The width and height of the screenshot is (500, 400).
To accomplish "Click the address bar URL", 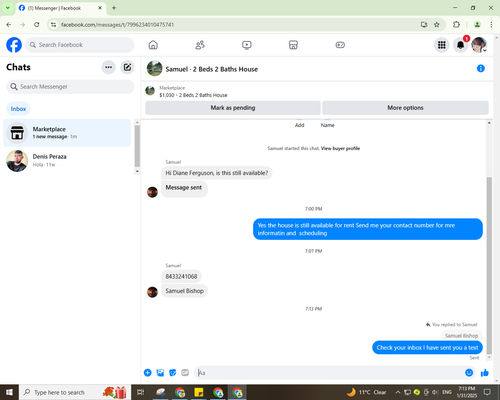I will tap(117, 25).
